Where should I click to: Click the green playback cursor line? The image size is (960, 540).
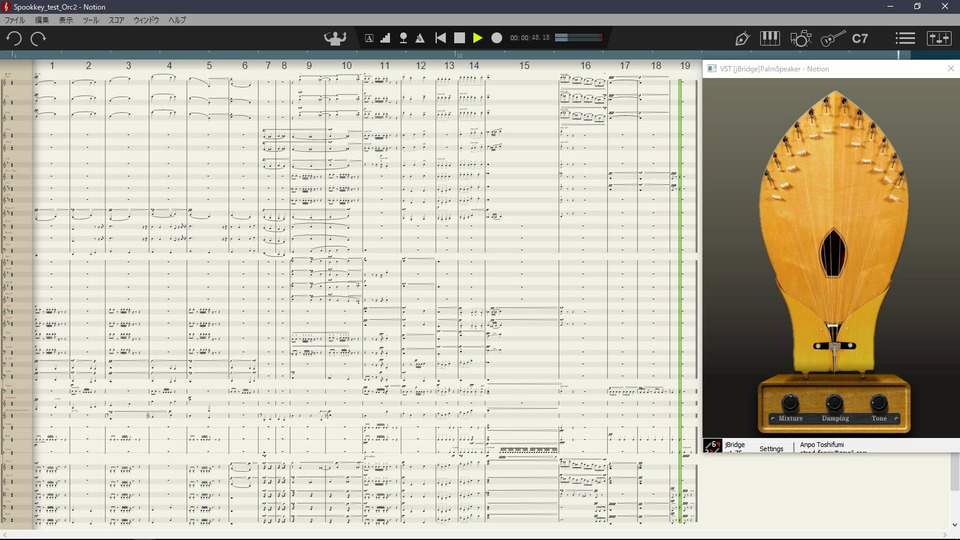tap(680, 300)
